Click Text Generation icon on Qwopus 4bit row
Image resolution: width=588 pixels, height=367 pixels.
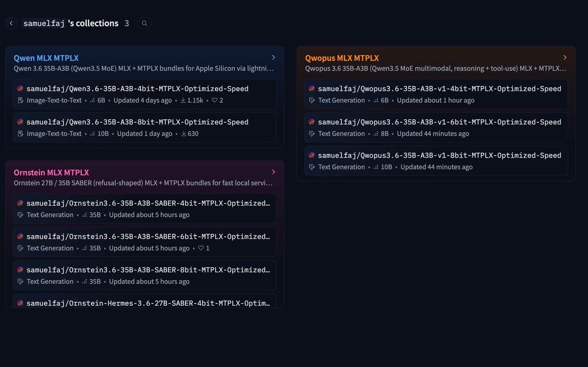pyautogui.click(x=312, y=100)
